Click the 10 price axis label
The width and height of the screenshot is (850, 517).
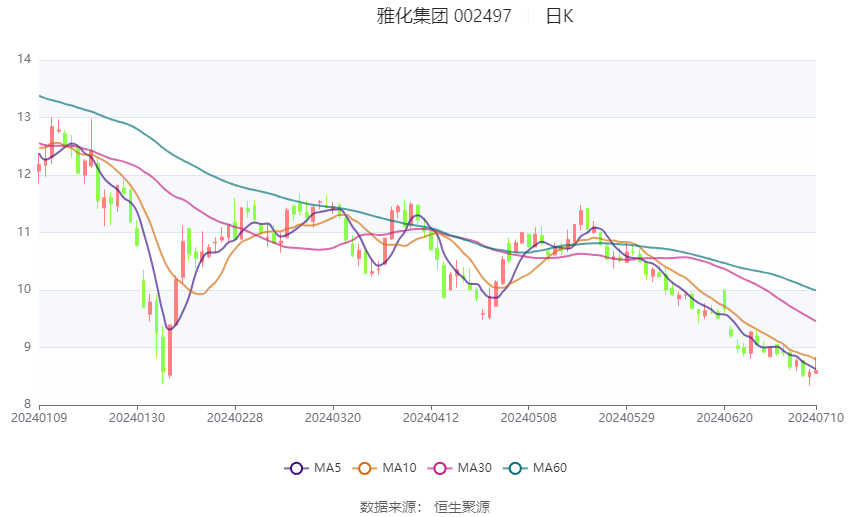click(24, 289)
